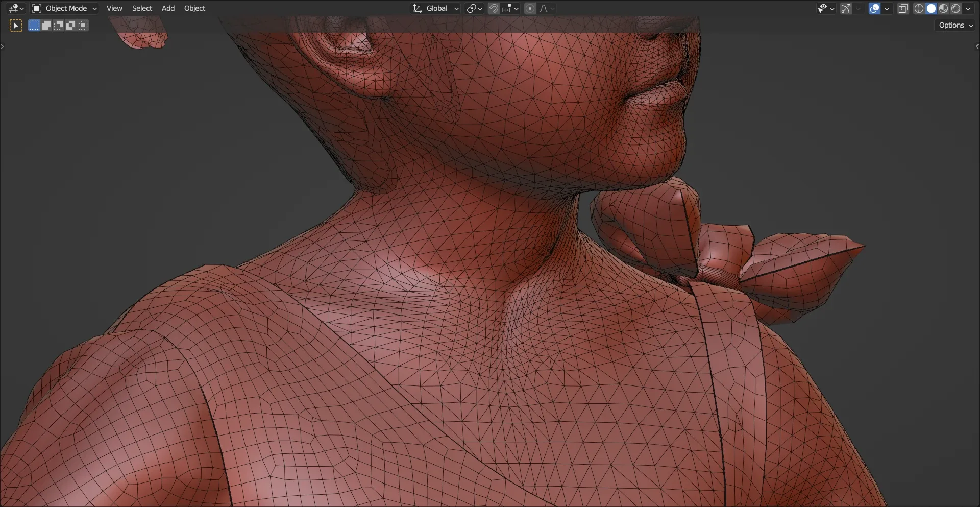This screenshot has width=980, height=507.
Task: Open the overlays options dropdown
Action: [x=887, y=8]
